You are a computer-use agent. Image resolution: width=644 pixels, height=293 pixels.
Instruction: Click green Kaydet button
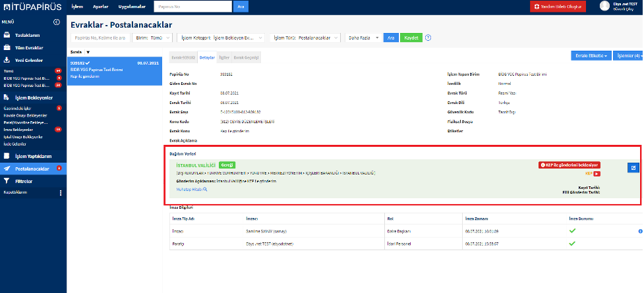tap(411, 38)
